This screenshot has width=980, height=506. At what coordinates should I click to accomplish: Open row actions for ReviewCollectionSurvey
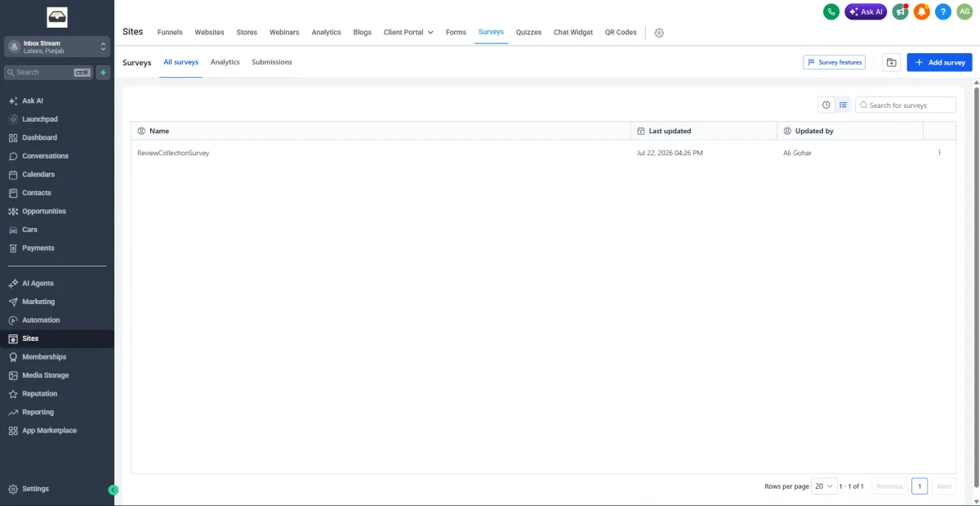coord(939,152)
